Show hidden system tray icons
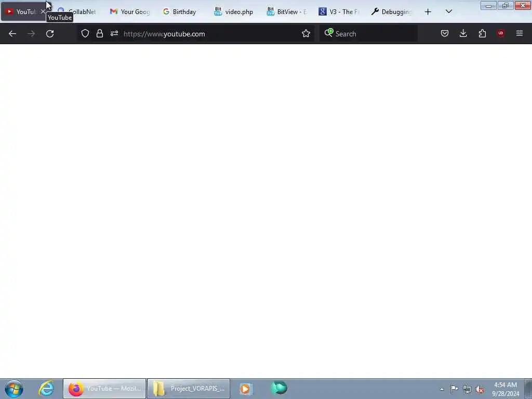 pos(442,389)
